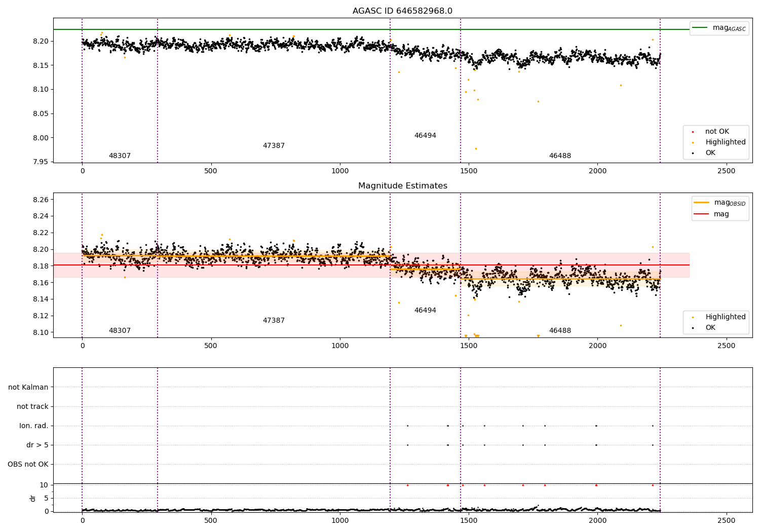Click y-axis tick 8.18 in middle plot
Viewport: 760px width, 532px height.
[x=41, y=266]
